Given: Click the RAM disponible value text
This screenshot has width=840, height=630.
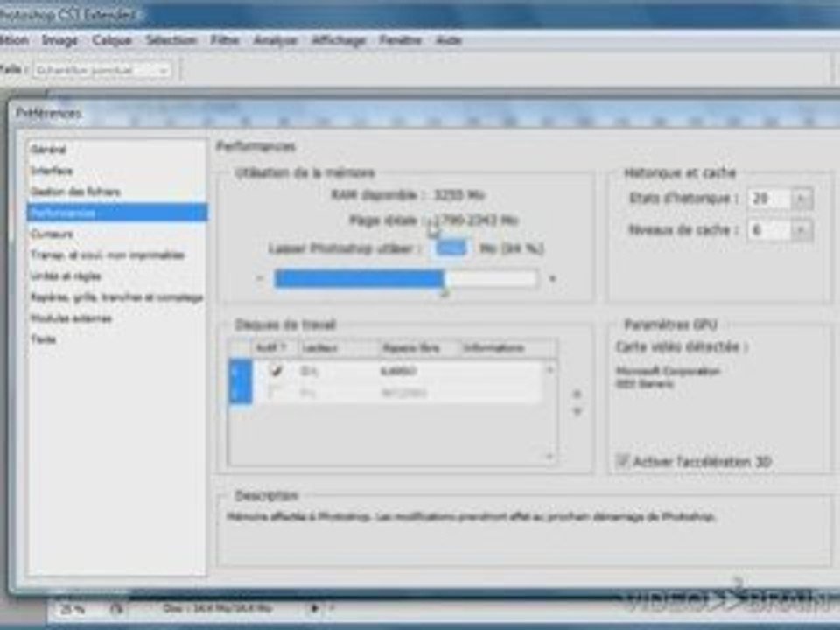Looking at the screenshot, I should (x=459, y=195).
